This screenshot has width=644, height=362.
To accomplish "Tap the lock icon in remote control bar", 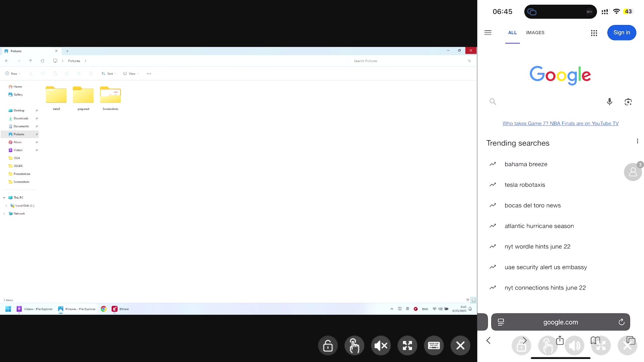I will click(328, 346).
